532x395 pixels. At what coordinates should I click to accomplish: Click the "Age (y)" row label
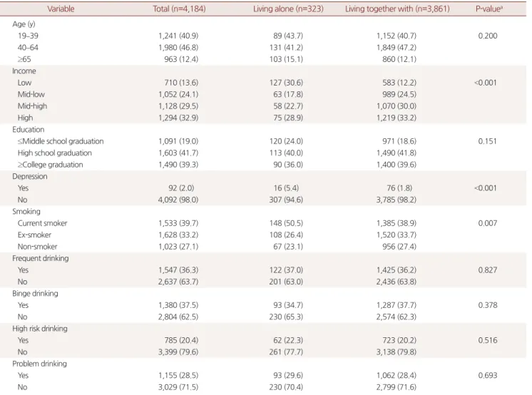tap(24, 24)
